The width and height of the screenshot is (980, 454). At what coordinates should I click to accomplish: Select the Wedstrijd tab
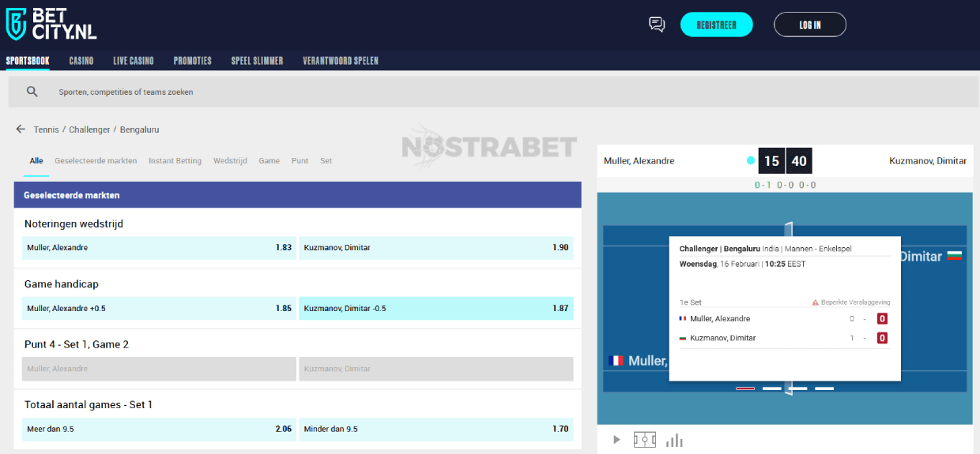click(x=230, y=160)
